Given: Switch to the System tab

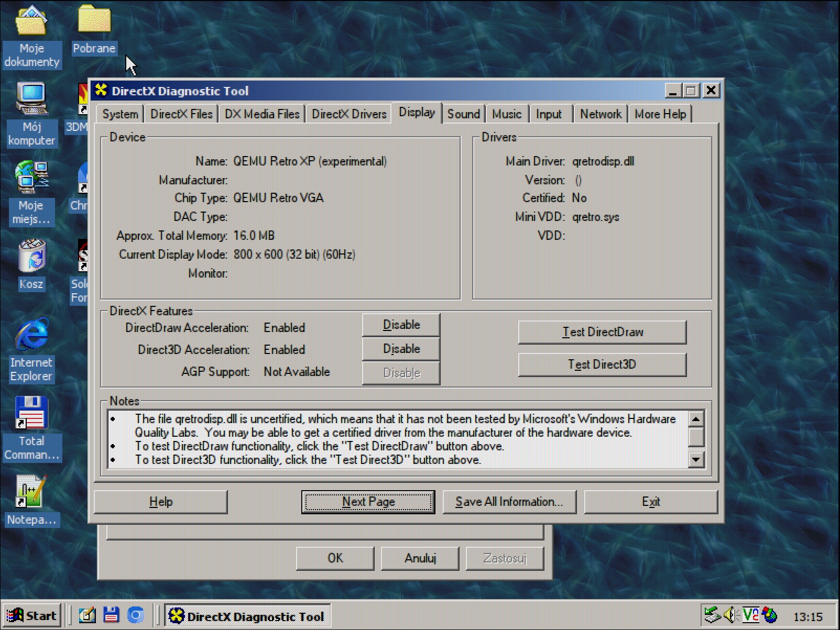Looking at the screenshot, I should pyautogui.click(x=121, y=114).
